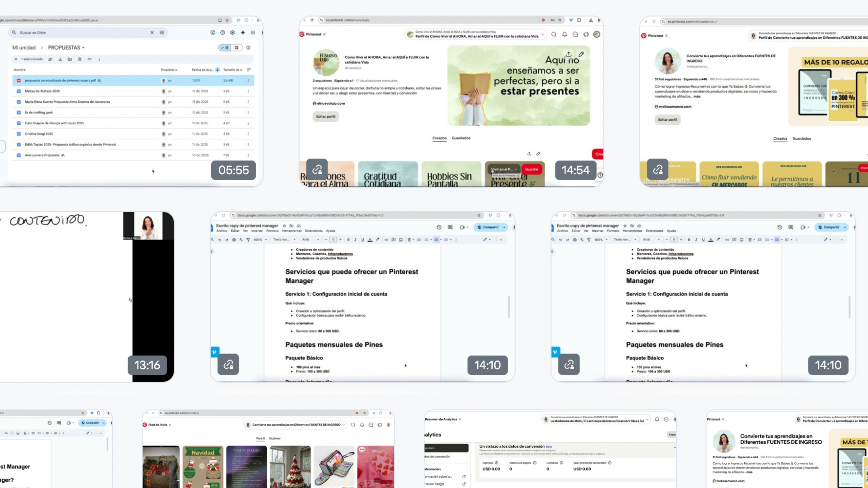Screen dimensions: 868x488
Task: Click the link-lock icon on es.pinterest.com melissamanco video
Action: point(657,169)
